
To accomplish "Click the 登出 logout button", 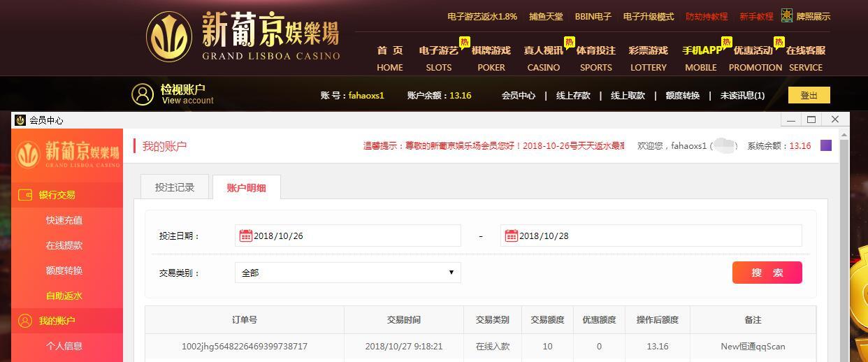I will (809, 95).
